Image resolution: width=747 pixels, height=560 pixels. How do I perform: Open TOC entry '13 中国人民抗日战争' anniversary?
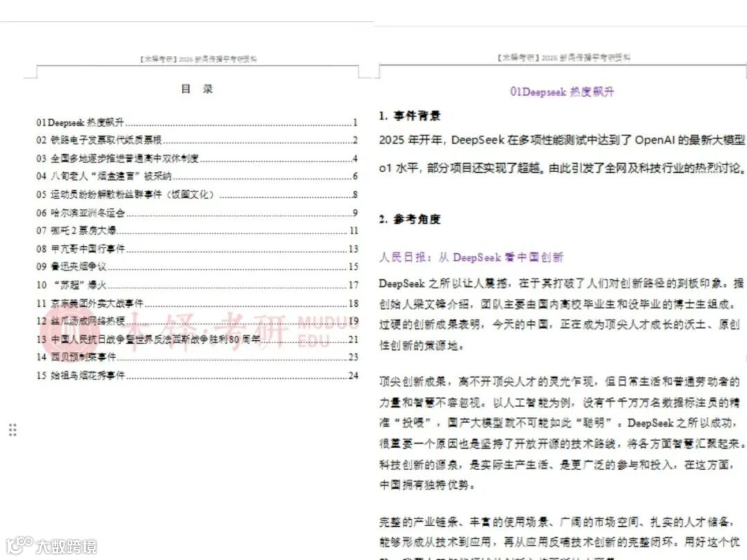click(x=196, y=339)
